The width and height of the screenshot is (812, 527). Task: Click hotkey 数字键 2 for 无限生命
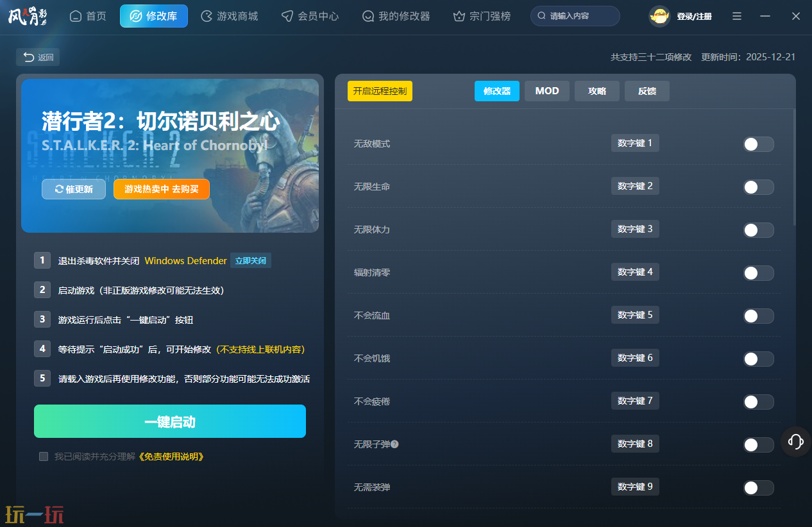click(635, 186)
